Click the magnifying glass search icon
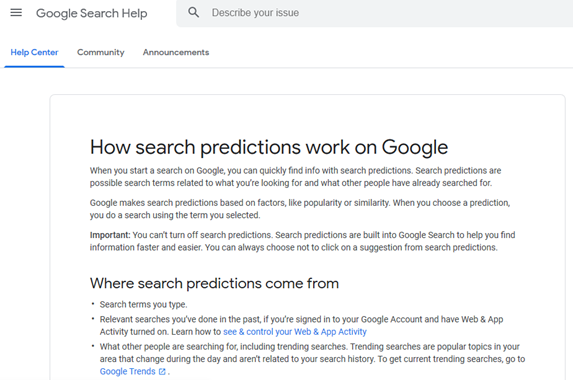 pyautogui.click(x=193, y=13)
